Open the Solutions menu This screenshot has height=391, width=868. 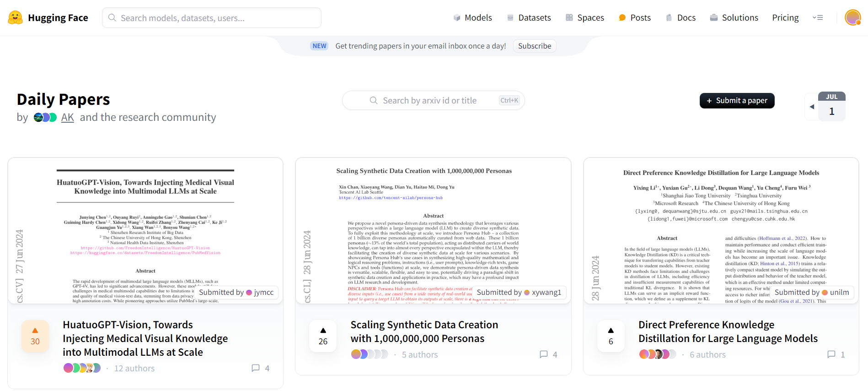734,18
